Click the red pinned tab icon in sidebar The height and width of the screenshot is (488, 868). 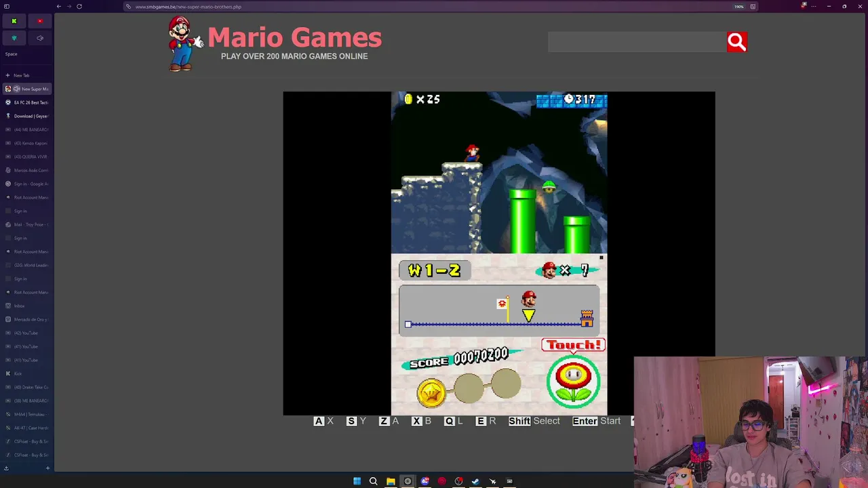coord(40,21)
